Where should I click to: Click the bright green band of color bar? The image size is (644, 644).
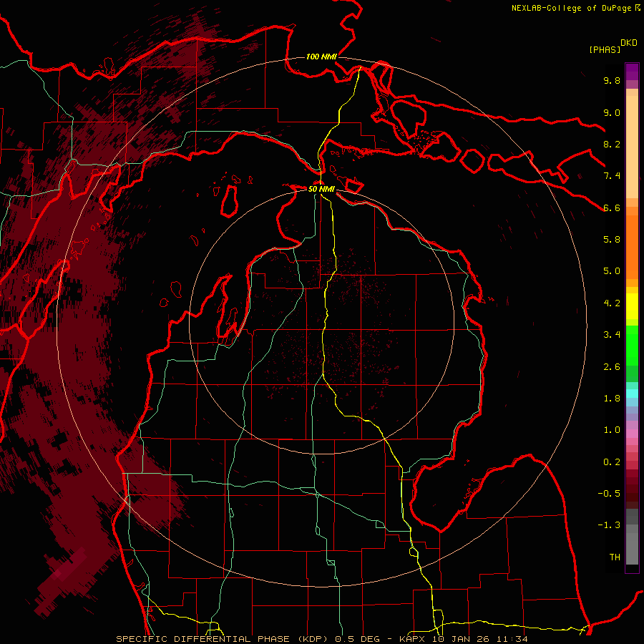(632, 345)
